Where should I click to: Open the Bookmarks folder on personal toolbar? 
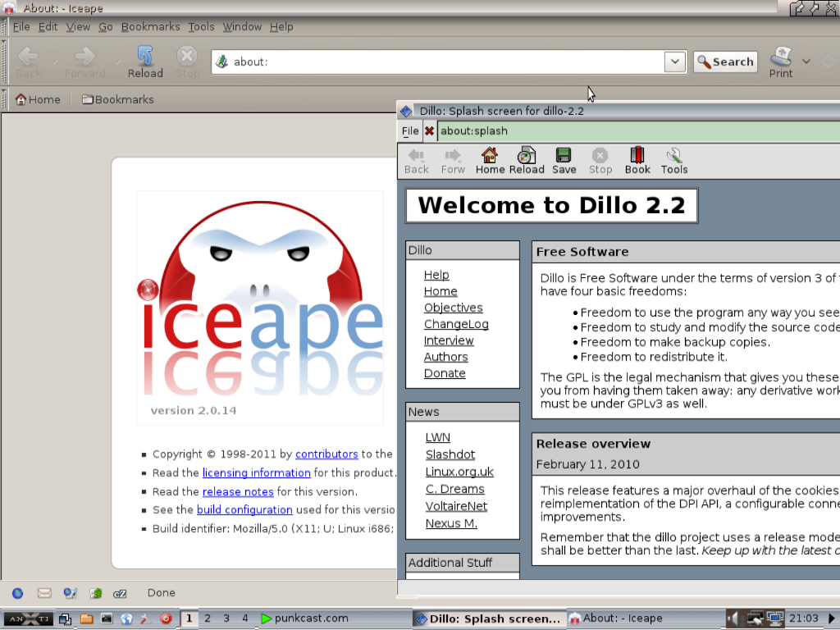point(118,99)
